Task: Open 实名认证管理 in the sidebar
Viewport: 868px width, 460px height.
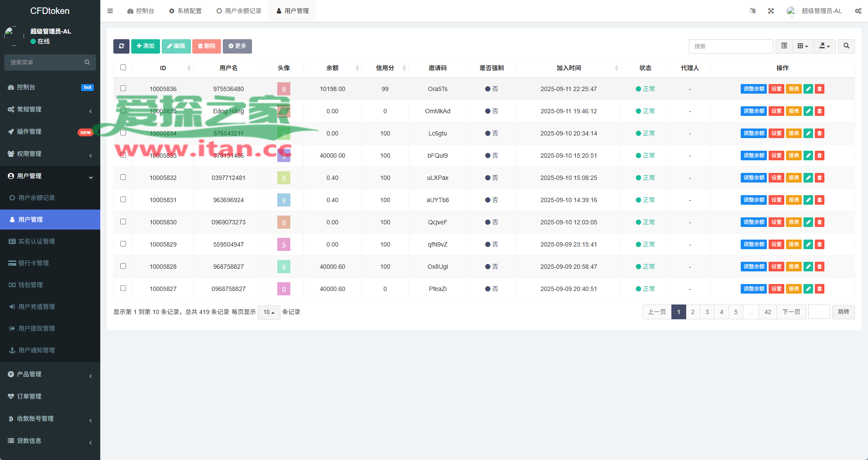Action: [37, 241]
